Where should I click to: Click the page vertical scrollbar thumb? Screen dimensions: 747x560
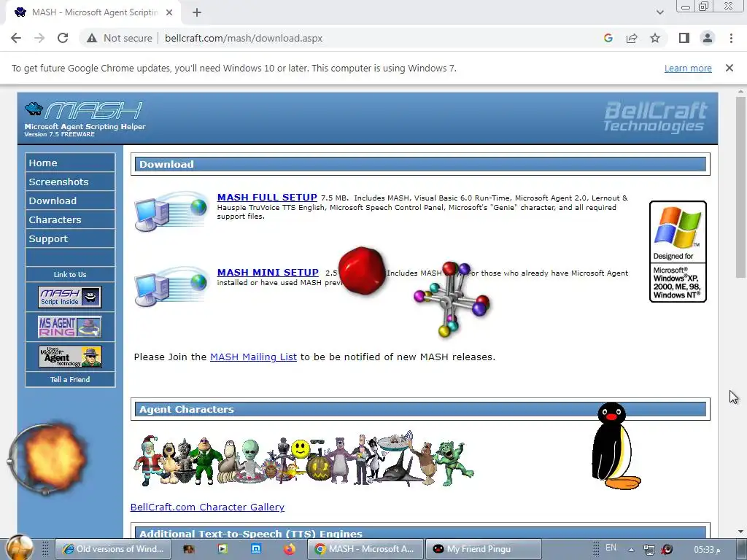[741, 187]
